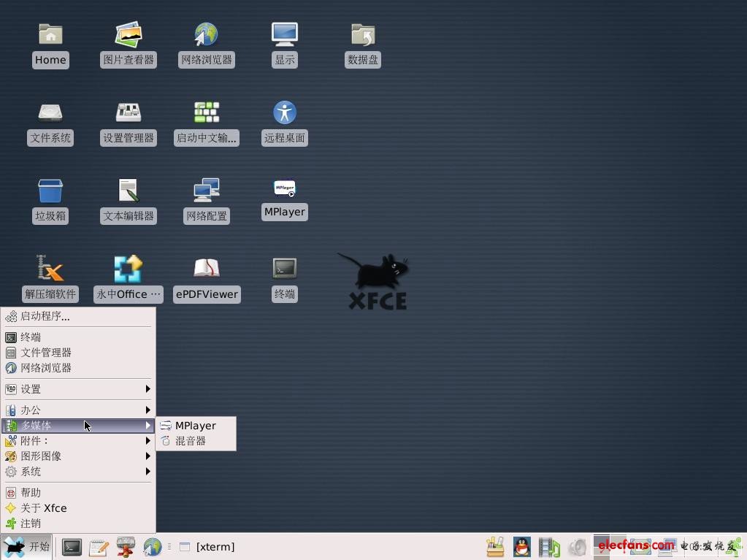Open the text editor quick-launch icon

pyautogui.click(x=99, y=546)
